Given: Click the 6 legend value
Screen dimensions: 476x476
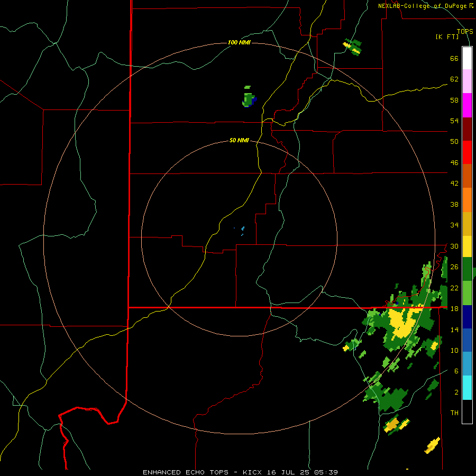Looking at the screenshot, I should point(456,371).
